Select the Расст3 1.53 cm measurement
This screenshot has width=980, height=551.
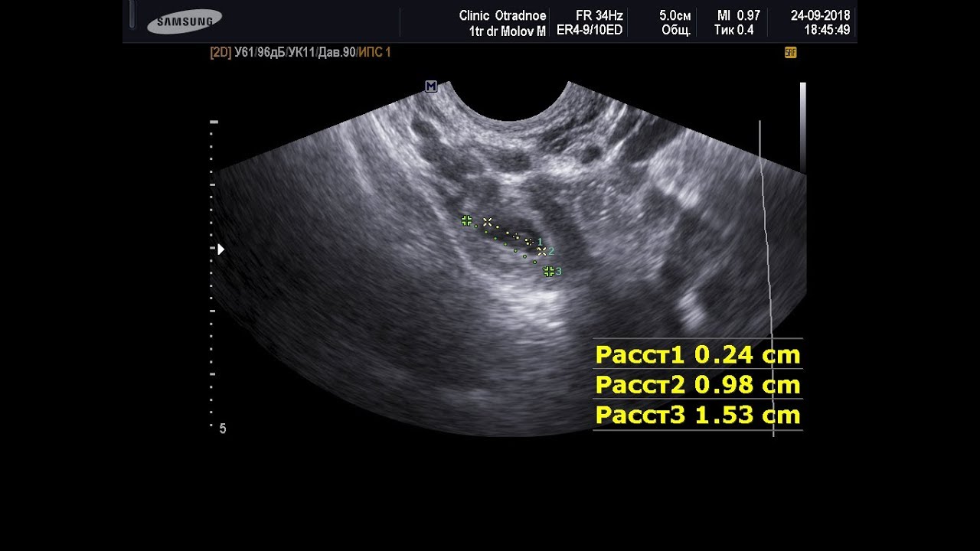click(x=697, y=415)
